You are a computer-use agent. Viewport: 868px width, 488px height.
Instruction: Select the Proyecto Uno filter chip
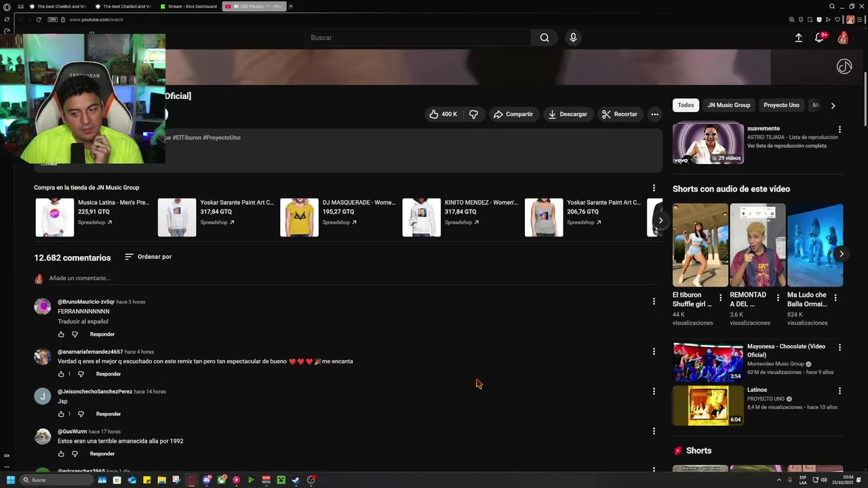781,105
